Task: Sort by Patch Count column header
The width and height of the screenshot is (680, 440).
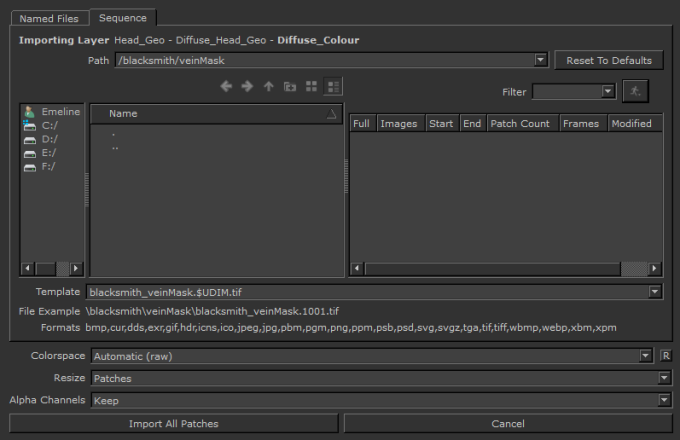Action: pos(520,124)
